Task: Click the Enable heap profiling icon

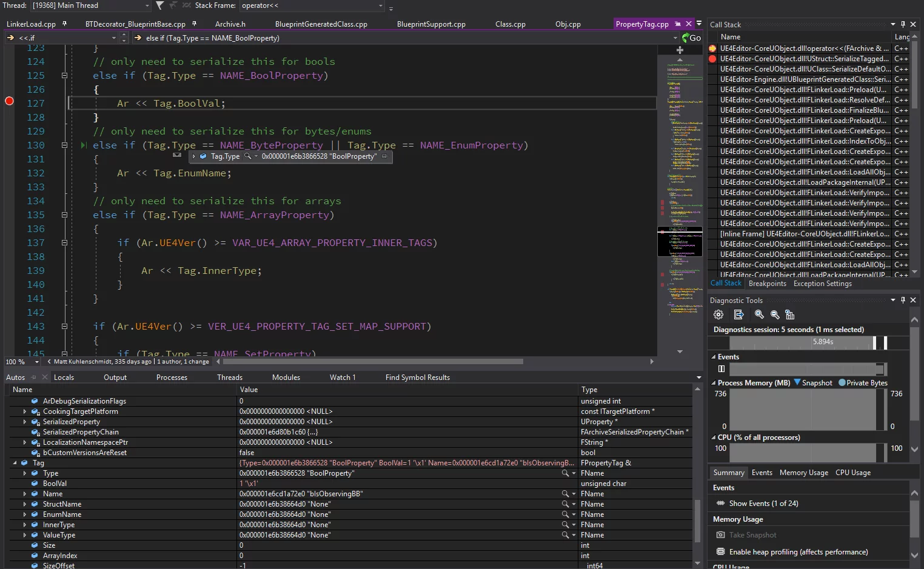Action: [x=720, y=552]
